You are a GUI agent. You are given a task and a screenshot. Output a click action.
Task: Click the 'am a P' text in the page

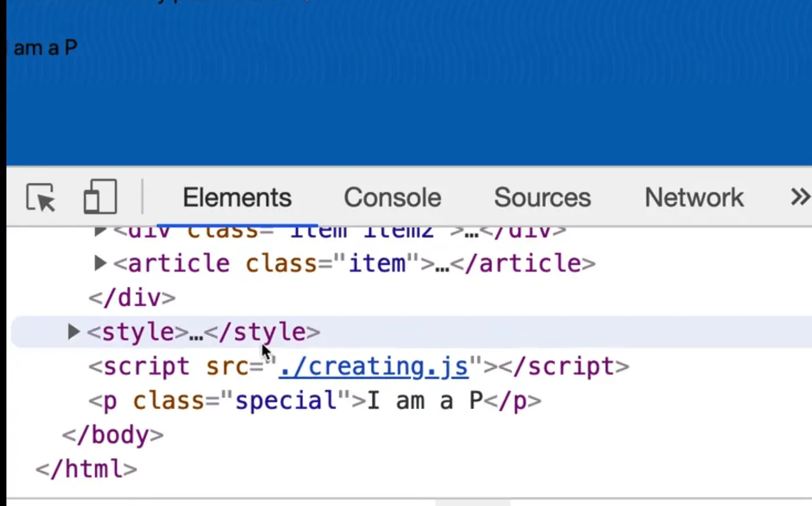coord(44,48)
